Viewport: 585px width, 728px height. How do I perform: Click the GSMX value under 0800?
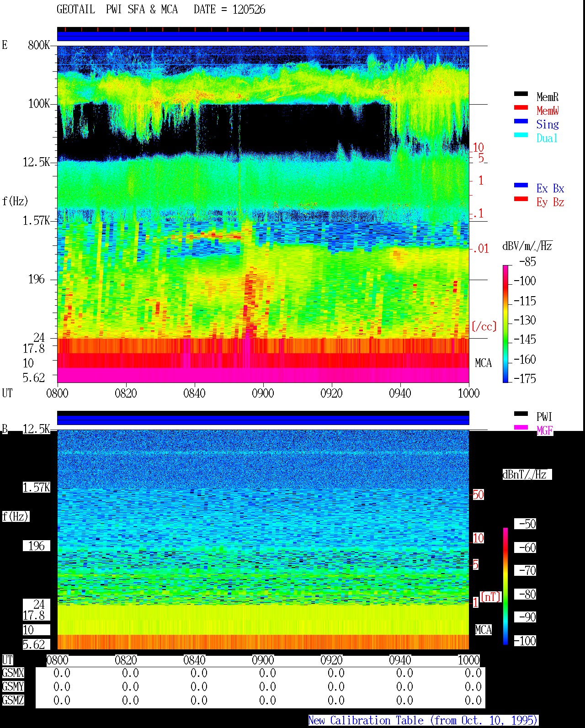pyautogui.click(x=62, y=673)
